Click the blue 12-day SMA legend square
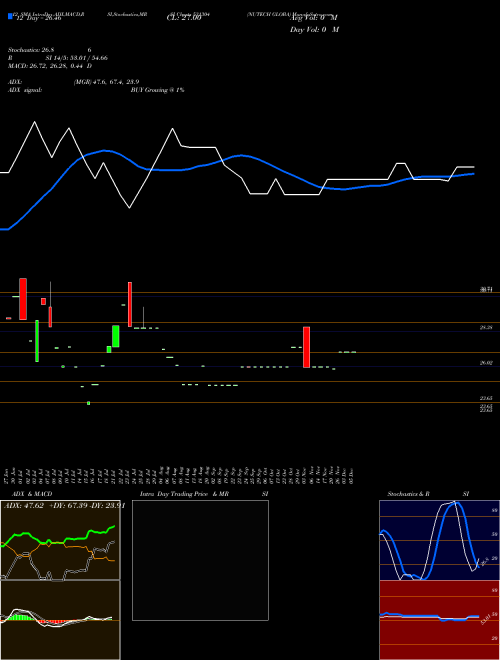Screen dimensions: 500x660 [10, 16]
